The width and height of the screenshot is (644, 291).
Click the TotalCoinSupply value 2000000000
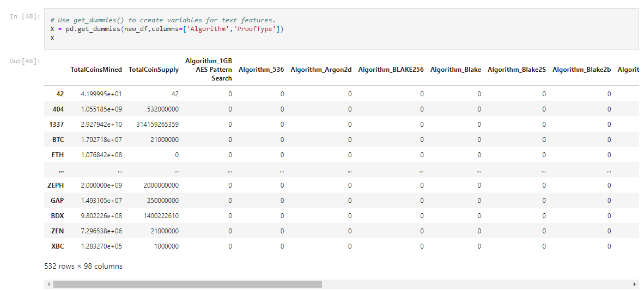[161, 185]
